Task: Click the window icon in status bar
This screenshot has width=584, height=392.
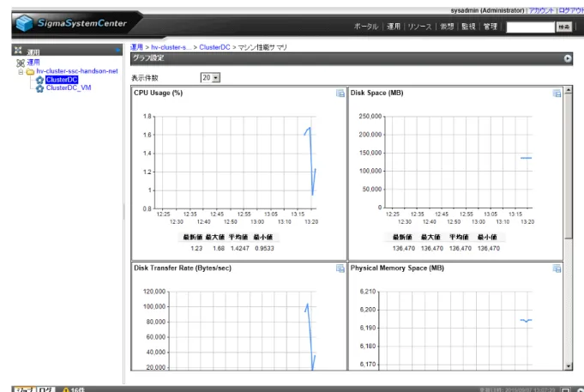Action: tap(565, 389)
